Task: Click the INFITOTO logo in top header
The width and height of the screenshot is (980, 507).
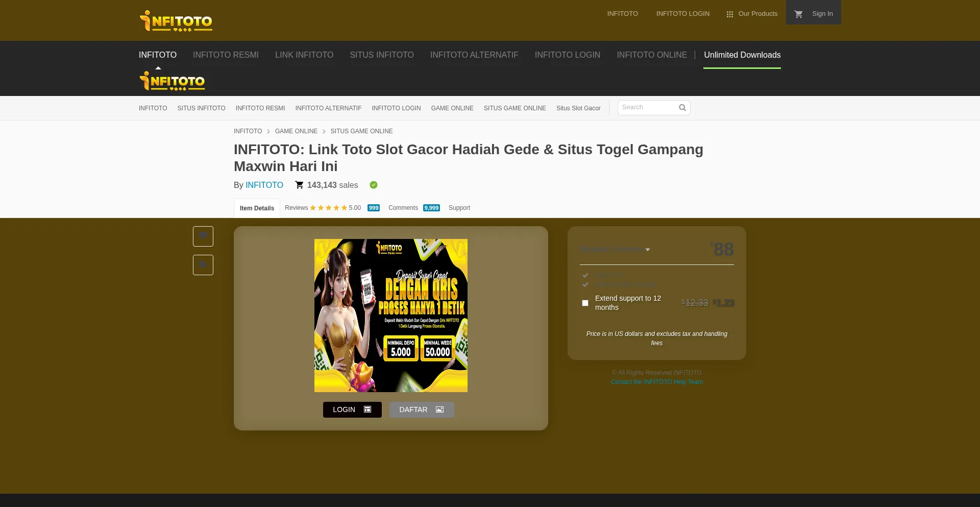Action: click(x=176, y=21)
